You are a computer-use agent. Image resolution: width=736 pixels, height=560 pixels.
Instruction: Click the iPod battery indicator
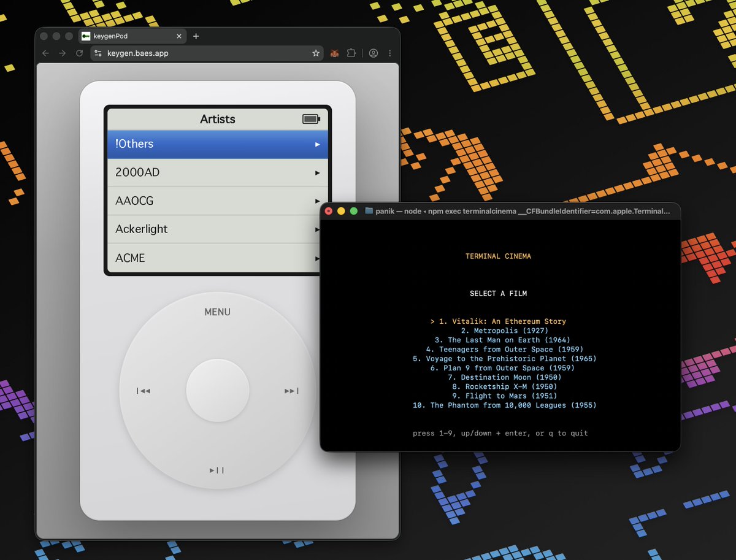click(311, 119)
